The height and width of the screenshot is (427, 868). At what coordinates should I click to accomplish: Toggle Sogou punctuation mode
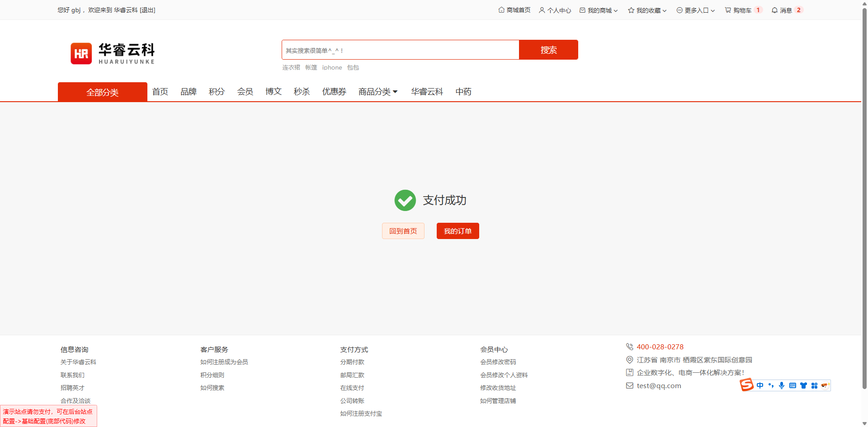[771, 385]
